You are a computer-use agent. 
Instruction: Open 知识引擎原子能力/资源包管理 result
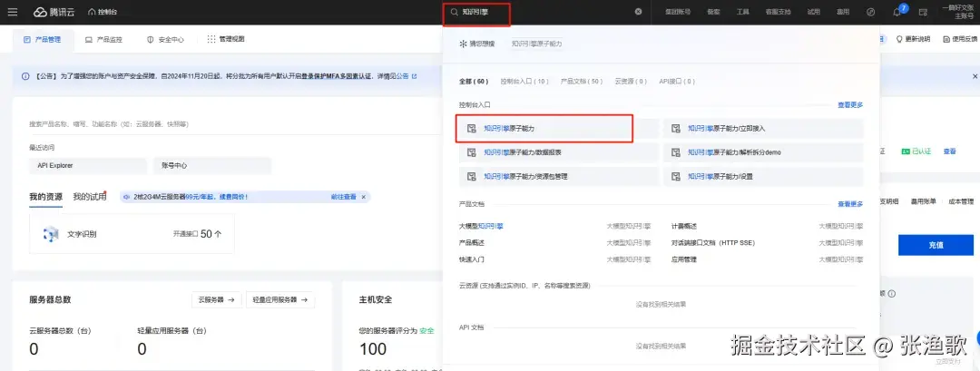[x=559, y=177]
